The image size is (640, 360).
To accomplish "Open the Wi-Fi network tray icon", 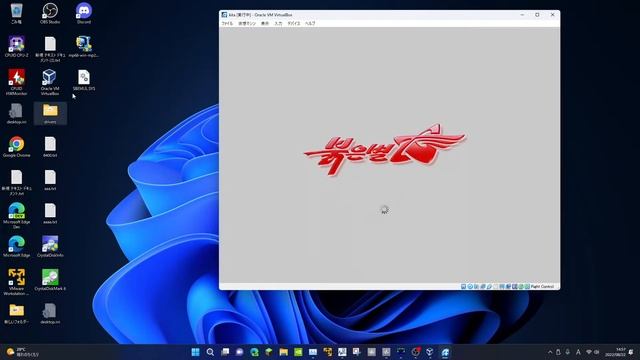I will click(x=589, y=352).
